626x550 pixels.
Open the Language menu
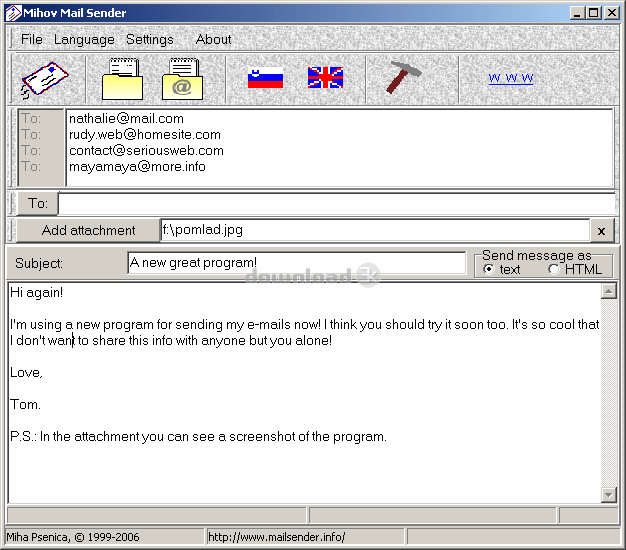click(x=84, y=39)
